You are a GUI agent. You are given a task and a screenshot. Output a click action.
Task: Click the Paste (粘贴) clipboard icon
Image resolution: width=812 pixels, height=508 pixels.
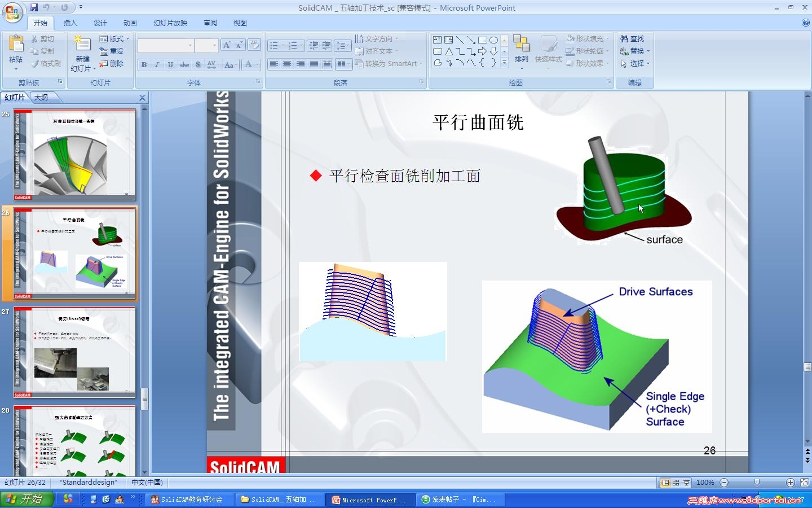pos(16,45)
